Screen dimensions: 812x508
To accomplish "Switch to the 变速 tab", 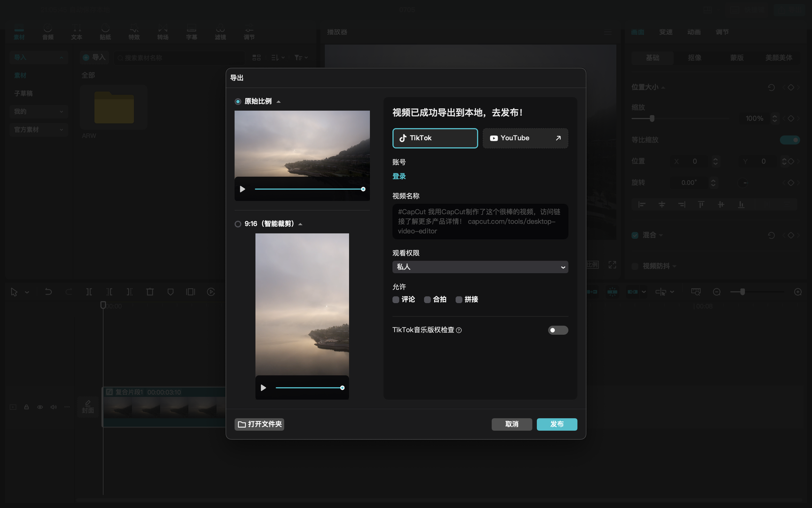I will click(x=666, y=32).
